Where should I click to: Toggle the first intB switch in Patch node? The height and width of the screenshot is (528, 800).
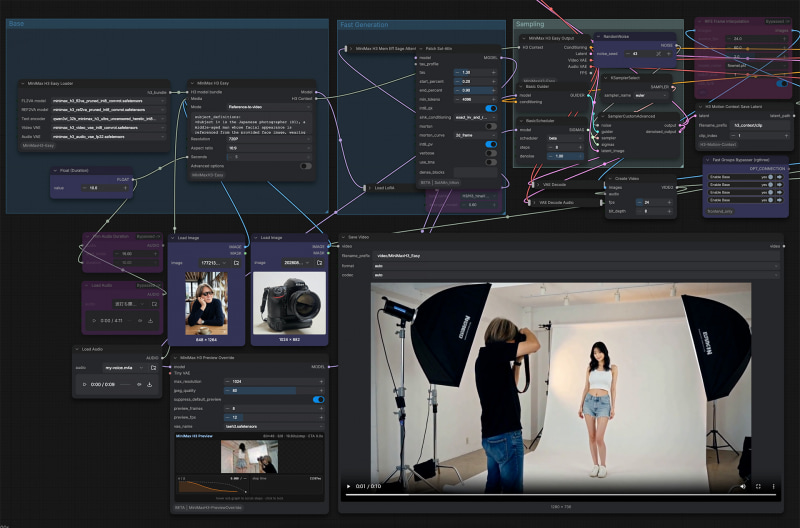coord(491,108)
